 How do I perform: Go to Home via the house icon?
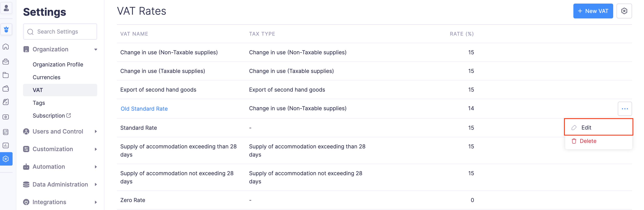pyautogui.click(x=6, y=47)
